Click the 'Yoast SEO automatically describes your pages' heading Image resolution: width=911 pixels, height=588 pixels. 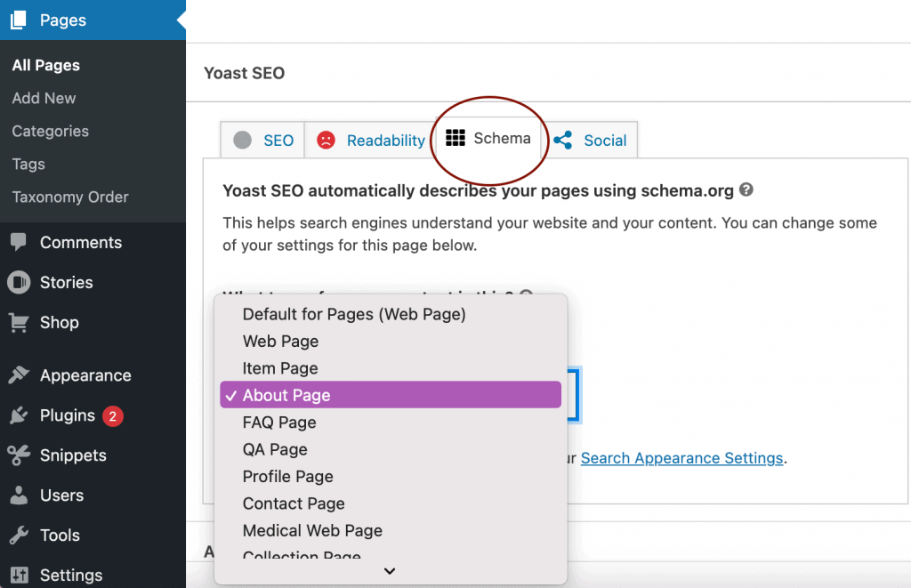point(478,190)
